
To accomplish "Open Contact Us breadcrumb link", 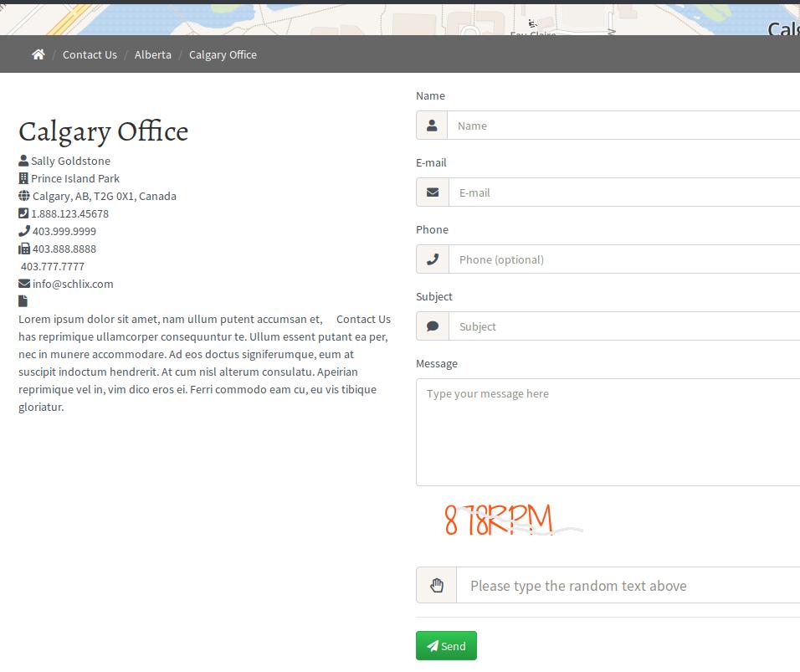I will (90, 54).
